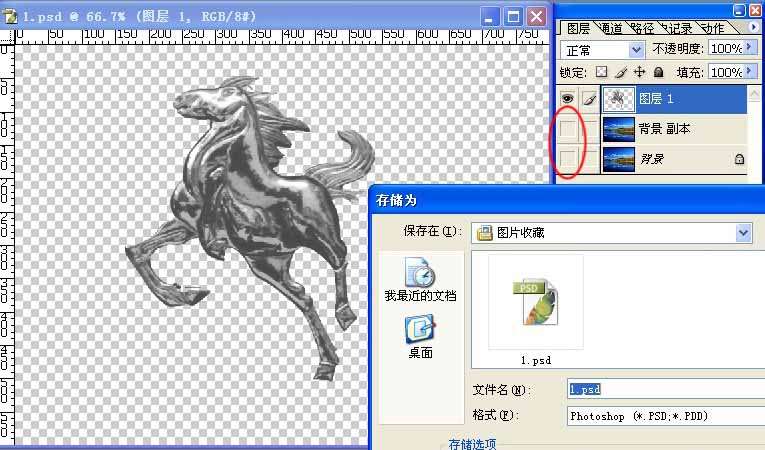Switch to 路径 paths tab
The image size is (765, 450).
[x=642, y=28]
